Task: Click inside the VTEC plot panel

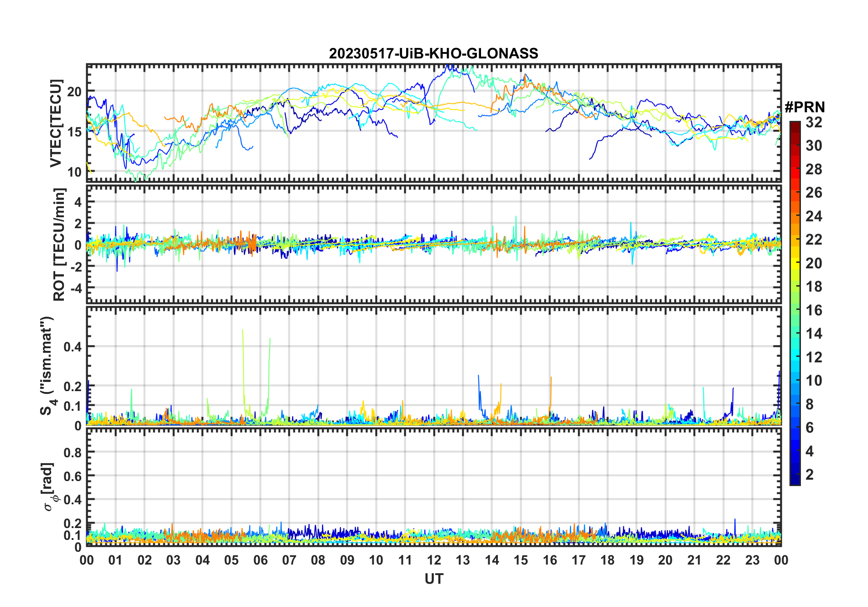Action: click(x=434, y=123)
